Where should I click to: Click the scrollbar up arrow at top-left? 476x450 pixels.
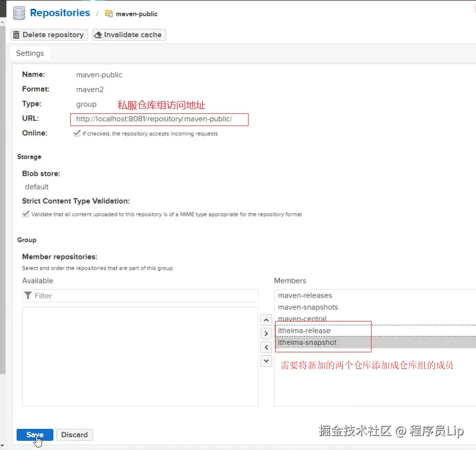click(x=2, y=22)
